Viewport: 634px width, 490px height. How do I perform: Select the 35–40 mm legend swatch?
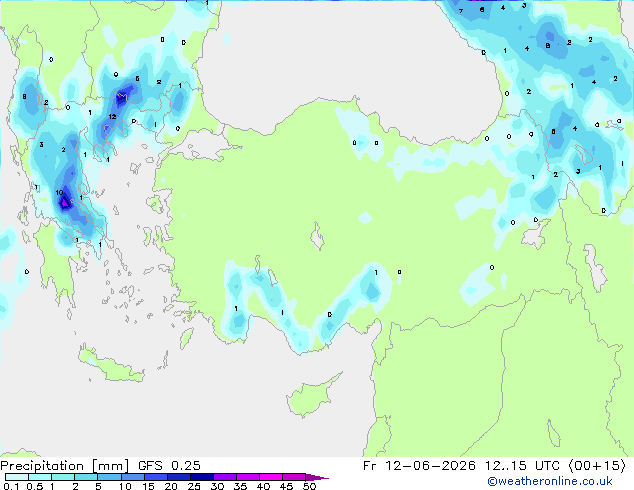click(248, 477)
